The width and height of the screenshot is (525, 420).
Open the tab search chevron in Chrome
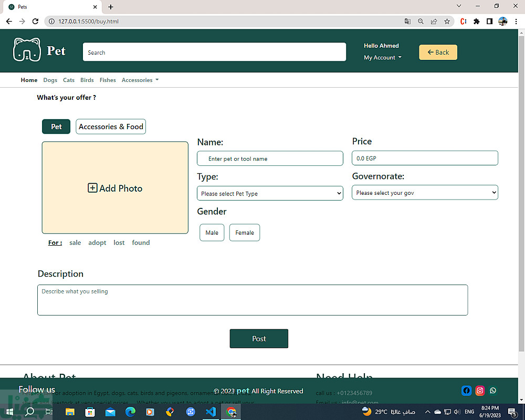(x=459, y=6)
